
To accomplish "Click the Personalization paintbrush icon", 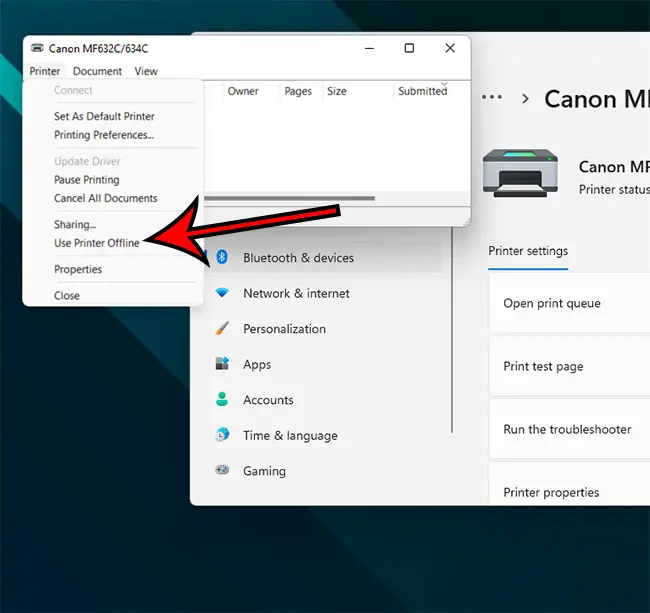I will pos(223,329).
